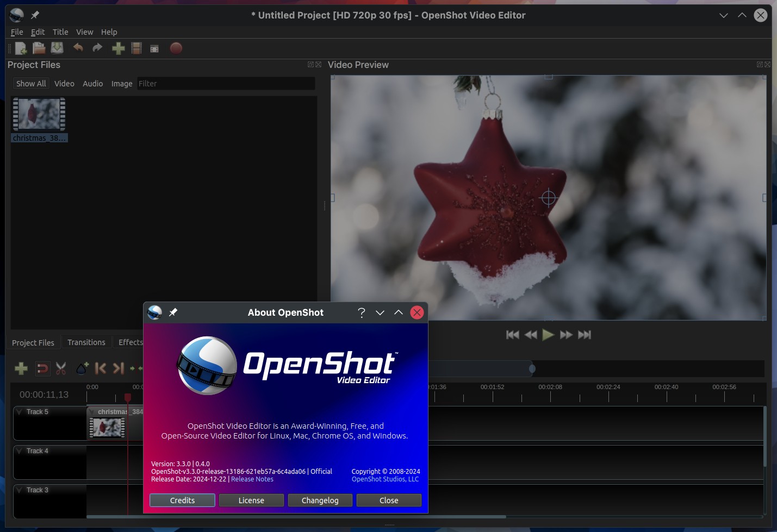The height and width of the screenshot is (532, 777).
Task: Click the License button
Action: pos(251,500)
